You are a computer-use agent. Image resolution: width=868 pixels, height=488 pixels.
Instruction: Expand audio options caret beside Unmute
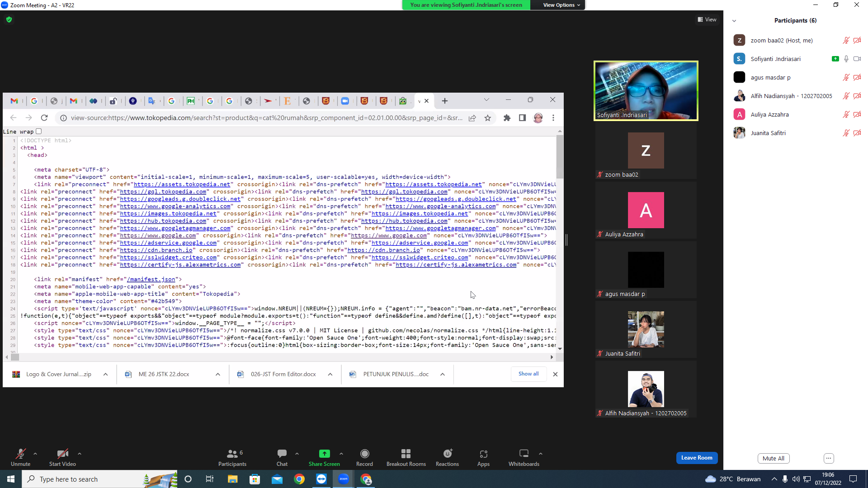[x=35, y=454]
